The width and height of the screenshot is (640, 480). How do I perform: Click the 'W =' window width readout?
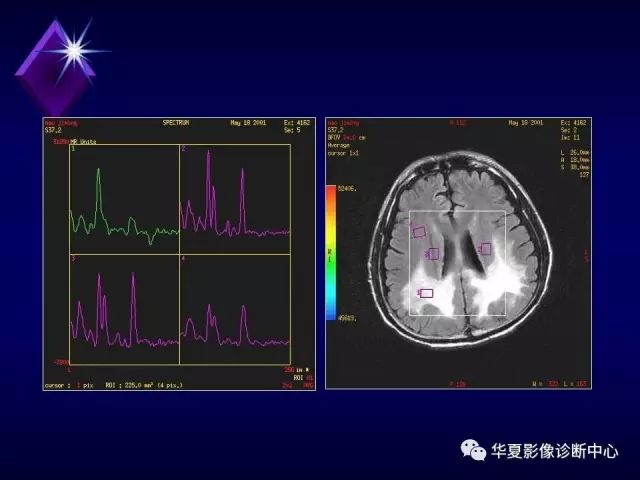click(x=545, y=384)
